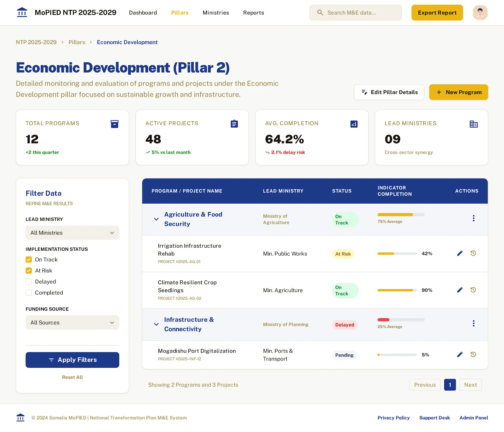This screenshot has width=504, height=432.
Task: Click the Export Report button
Action: point(437,13)
